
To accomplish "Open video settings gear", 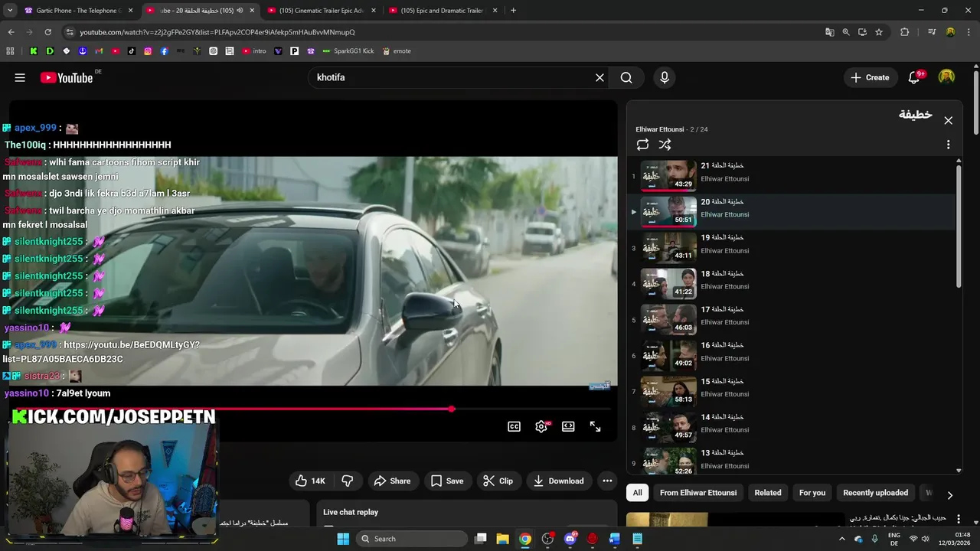I will (x=541, y=426).
